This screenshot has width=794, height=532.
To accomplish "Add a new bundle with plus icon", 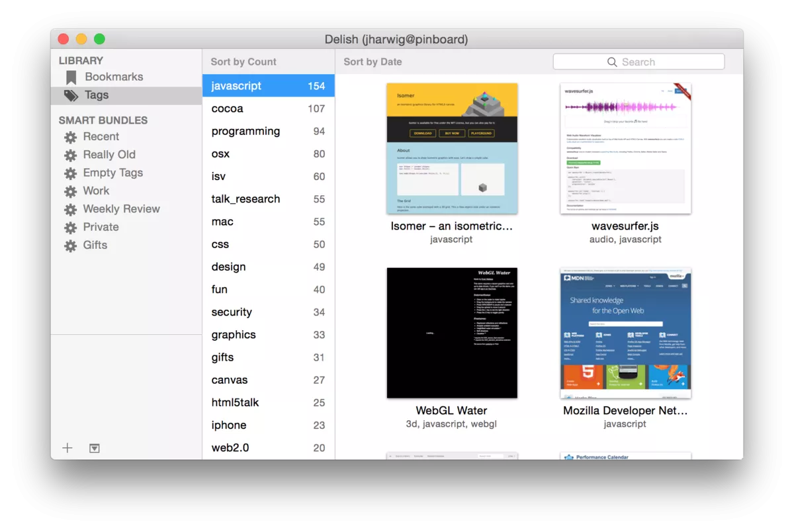I will click(67, 448).
